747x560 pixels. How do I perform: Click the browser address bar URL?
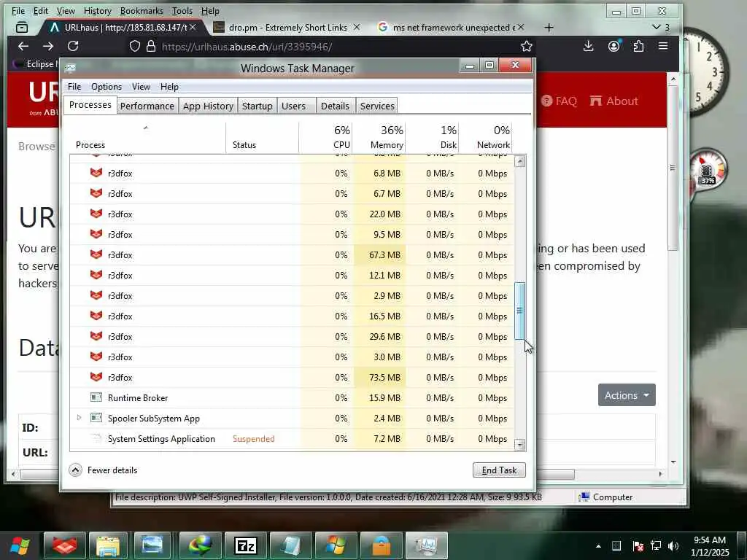point(247,46)
